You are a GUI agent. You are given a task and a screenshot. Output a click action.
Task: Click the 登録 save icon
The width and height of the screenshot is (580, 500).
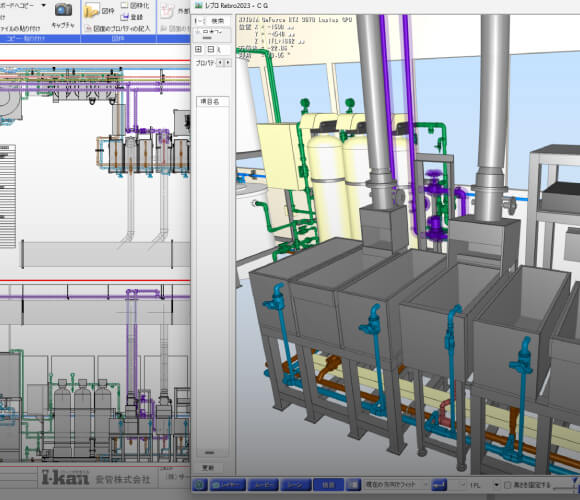(x=125, y=17)
